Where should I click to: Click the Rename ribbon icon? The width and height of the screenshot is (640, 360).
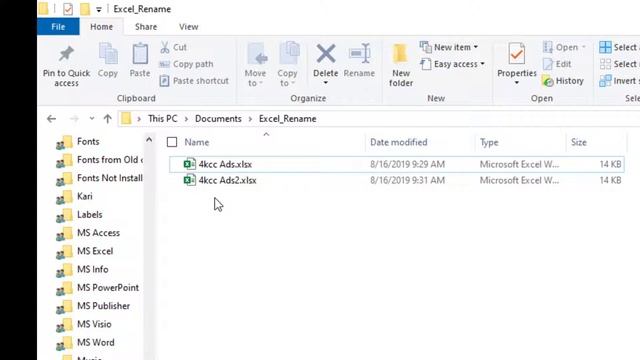[x=359, y=53]
